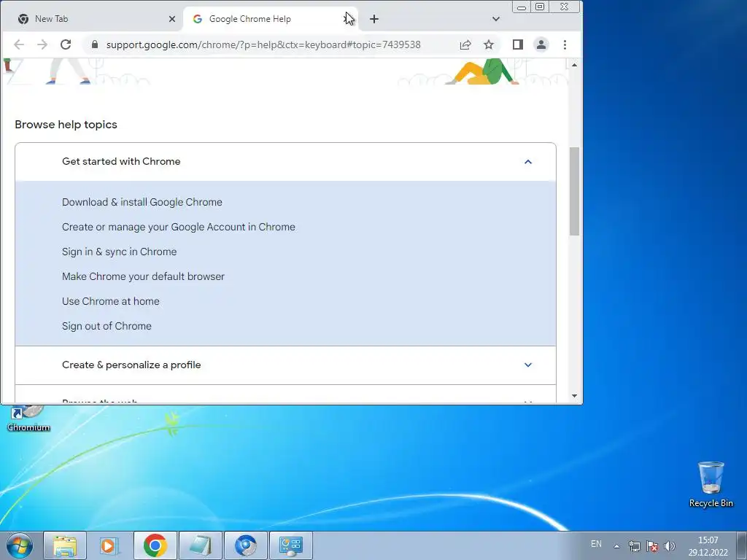This screenshot has height=560, width=747.
Task: Open File Explorer from the taskbar
Action: coord(65,545)
